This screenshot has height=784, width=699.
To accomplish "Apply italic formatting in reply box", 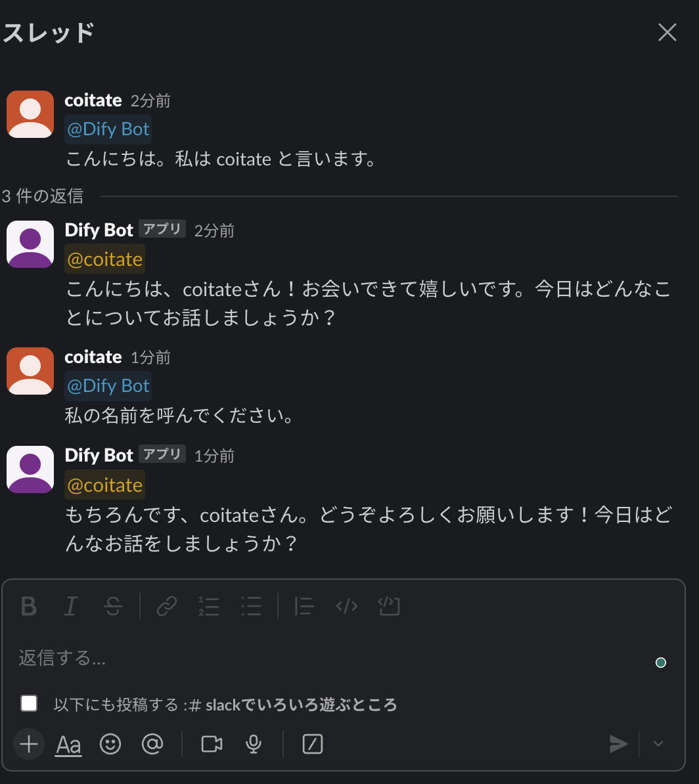I will click(70, 606).
